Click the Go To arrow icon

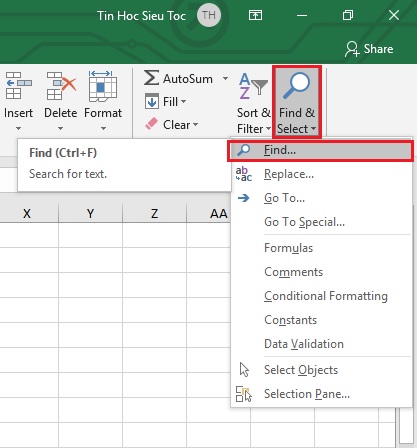244,198
